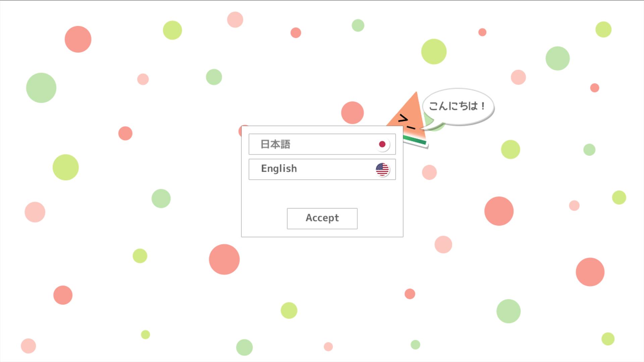Screen dimensions: 644x362
Task: Click the pale pink dot right of the English row
Action: pos(429,172)
